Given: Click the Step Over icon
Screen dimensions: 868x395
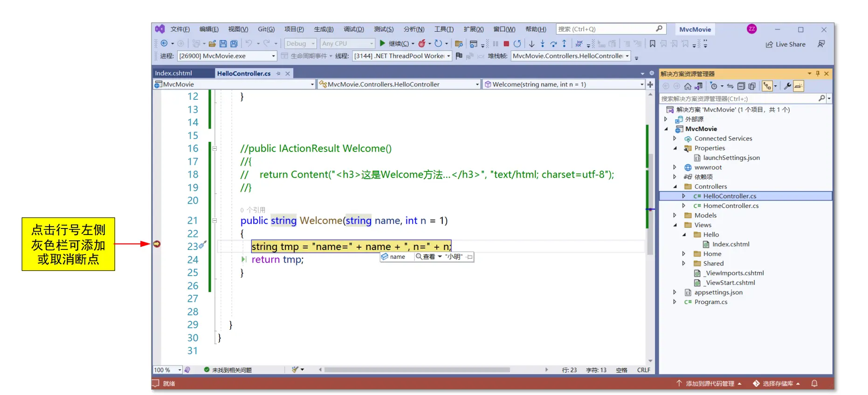Looking at the screenshot, I should click(x=553, y=44).
